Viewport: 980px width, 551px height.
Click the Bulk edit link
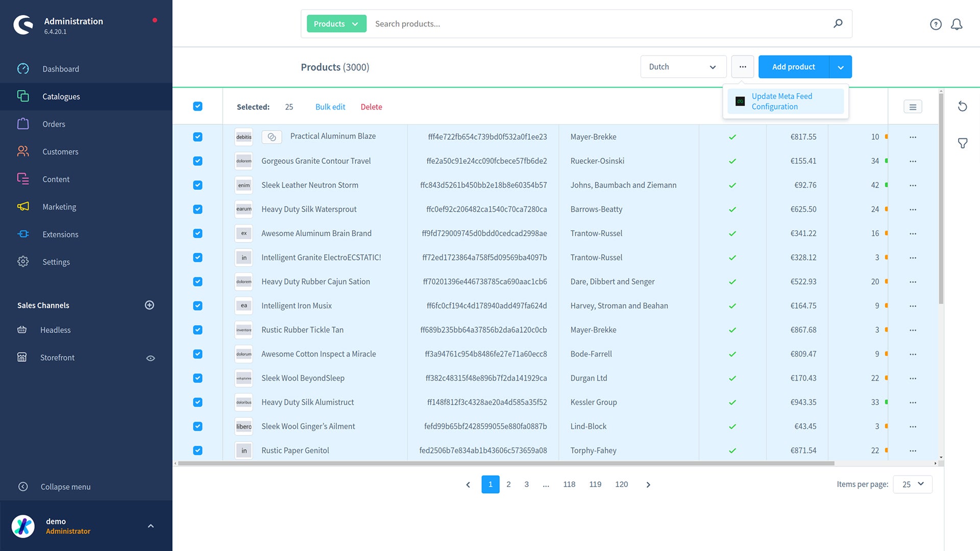pyautogui.click(x=330, y=107)
